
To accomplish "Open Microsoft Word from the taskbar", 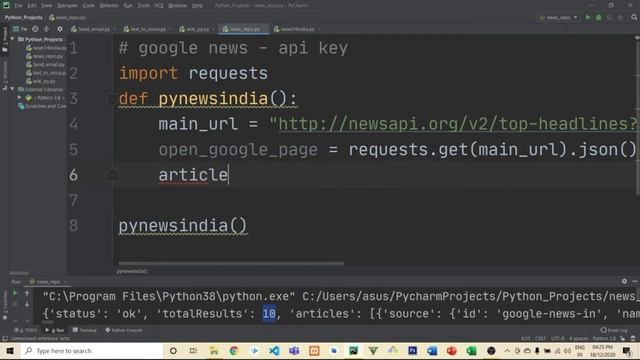I will click(432, 351).
